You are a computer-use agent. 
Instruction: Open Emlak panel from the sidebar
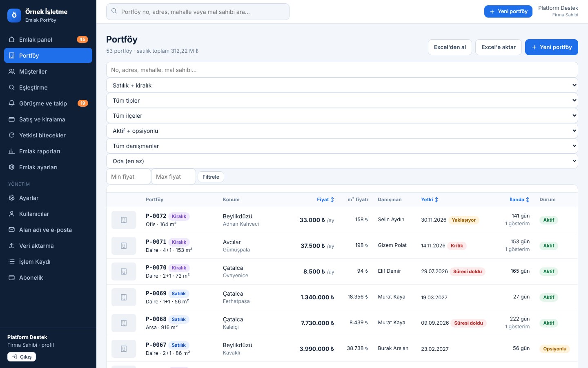[x=48, y=40]
